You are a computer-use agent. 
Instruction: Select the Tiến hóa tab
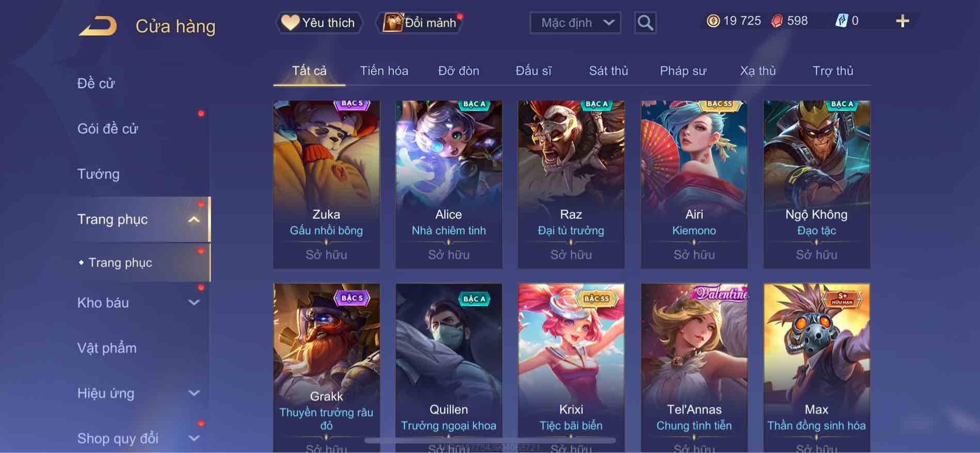tap(384, 71)
